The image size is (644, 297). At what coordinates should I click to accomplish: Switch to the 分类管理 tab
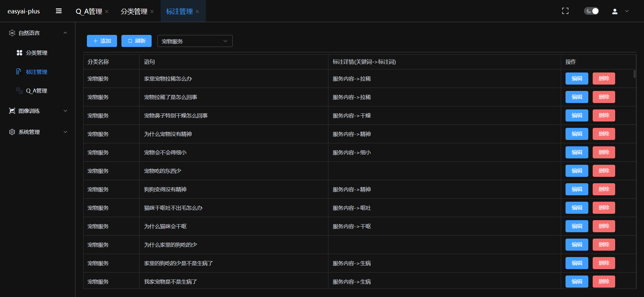click(134, 11)
